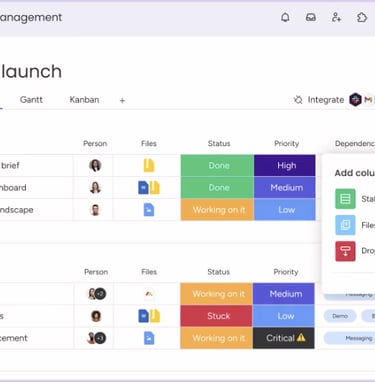Change the Stuck status cell
375x382 pixels.
216,316
